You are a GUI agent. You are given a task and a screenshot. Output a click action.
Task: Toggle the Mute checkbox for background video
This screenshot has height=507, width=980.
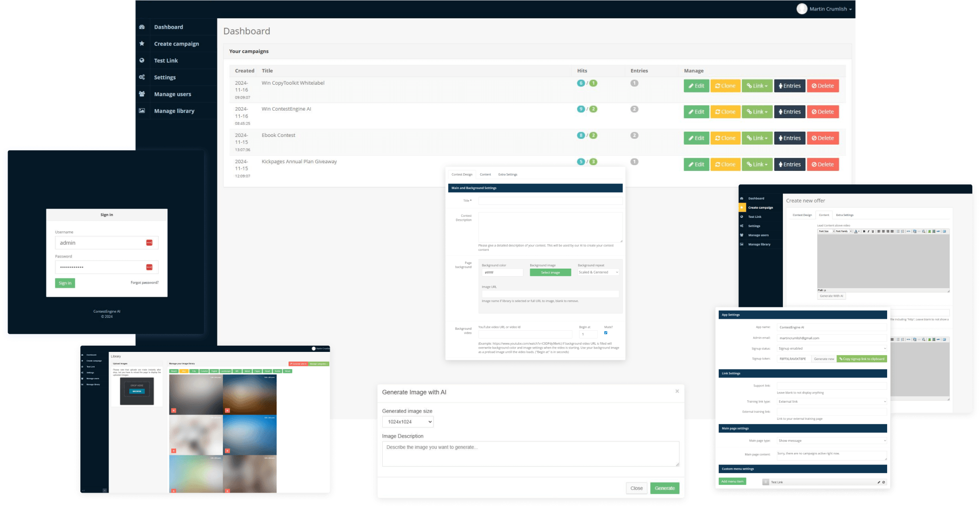click(606, 333)
